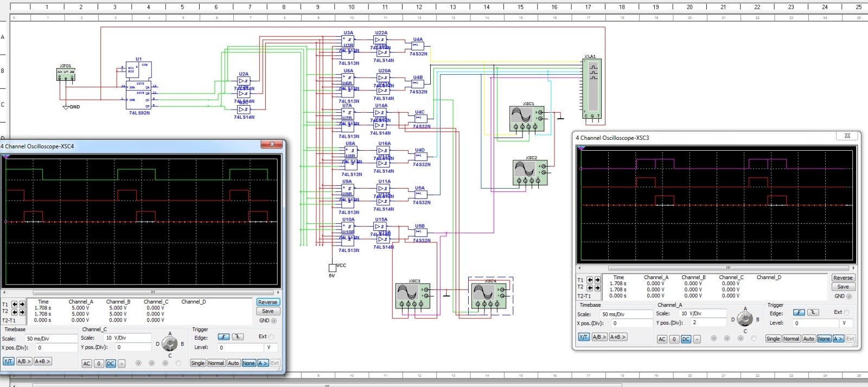Turn the channel selector knob in XSC3

745,319
